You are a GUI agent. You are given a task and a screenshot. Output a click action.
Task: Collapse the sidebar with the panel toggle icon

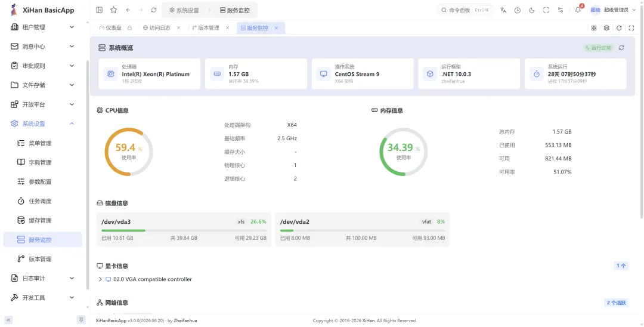(100, 10)
